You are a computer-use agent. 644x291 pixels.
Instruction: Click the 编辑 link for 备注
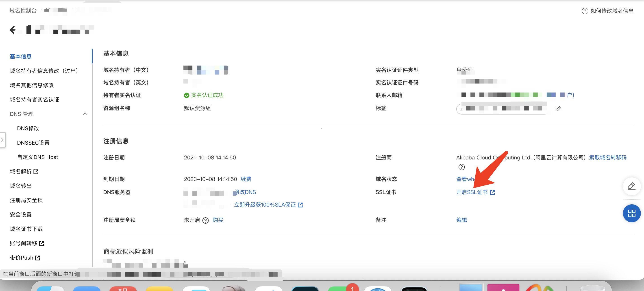click(461, 220)
